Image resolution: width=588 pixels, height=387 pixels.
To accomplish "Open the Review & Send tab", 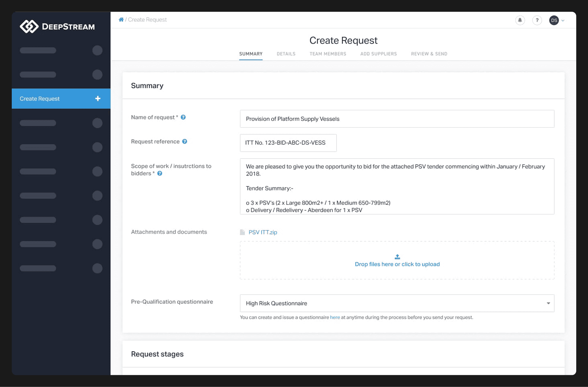I will pos(429,54).
